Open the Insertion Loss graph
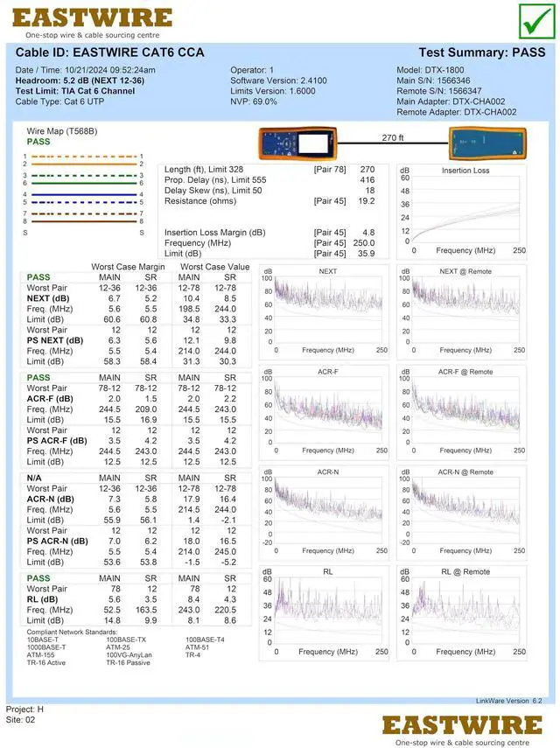The height and width of the screenshot is (748, 560). pyautogui.click(x=463, y=210)
